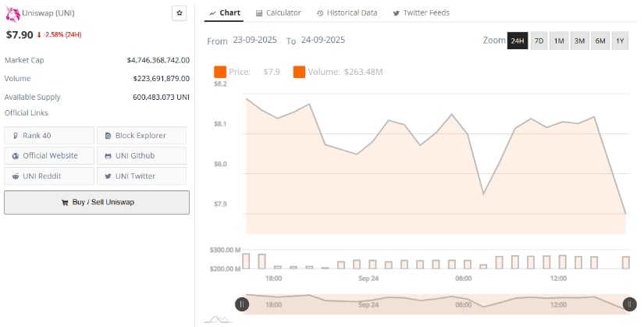Click the Block Explorer document icon
This screenshot has width=644, height=327.
point(108,136)
